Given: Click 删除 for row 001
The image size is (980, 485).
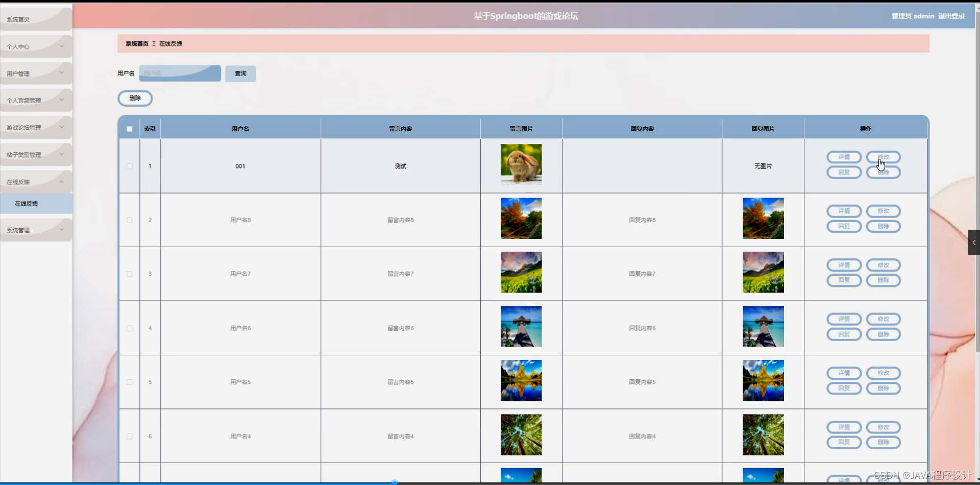Looking at the screenshot, I should [x=884, y=173].
